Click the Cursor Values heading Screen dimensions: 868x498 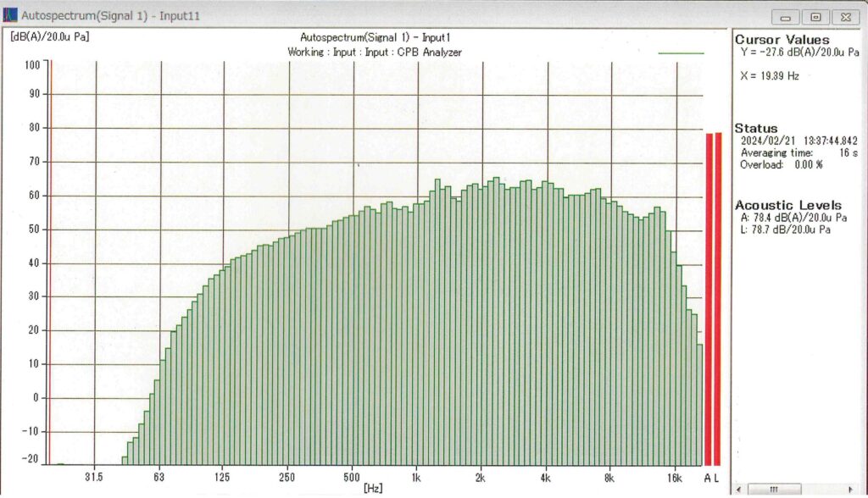pyautogui.click(x=782, y=40)
